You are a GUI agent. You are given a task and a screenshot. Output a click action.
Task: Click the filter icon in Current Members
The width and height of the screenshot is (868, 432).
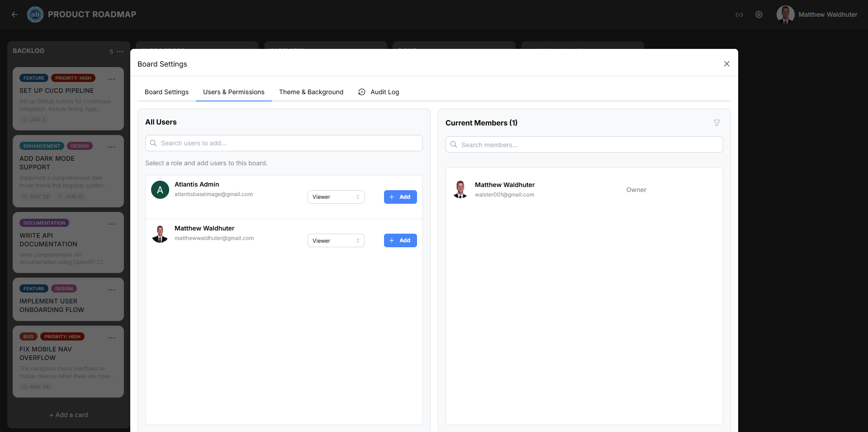(717, 123)
